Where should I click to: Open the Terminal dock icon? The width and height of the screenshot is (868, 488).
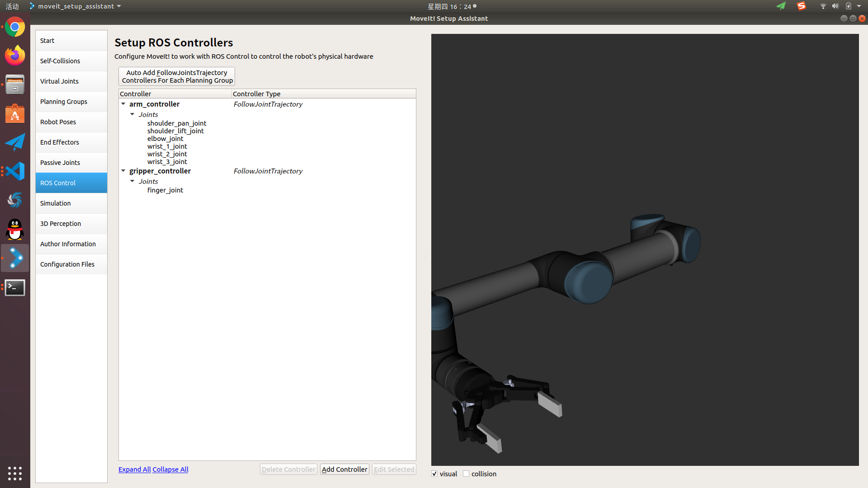tap(15, 287)
